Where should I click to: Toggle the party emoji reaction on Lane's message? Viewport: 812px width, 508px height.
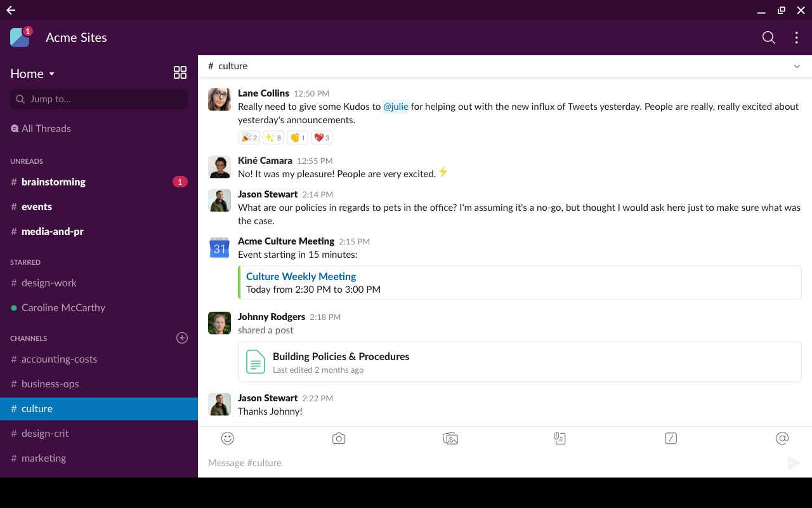[x=249, y=137]
